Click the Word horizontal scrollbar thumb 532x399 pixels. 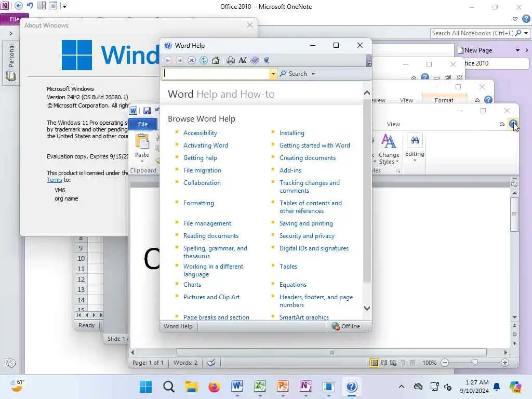coord(331,352)
